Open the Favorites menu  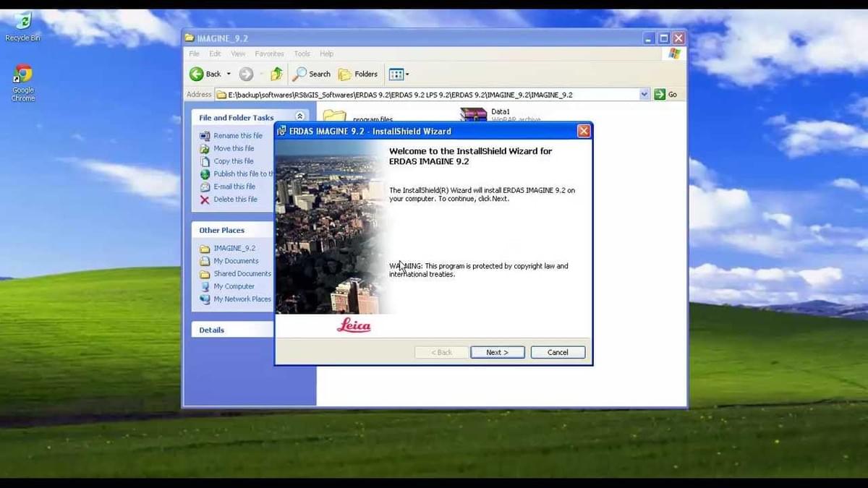tap(269, 53)
